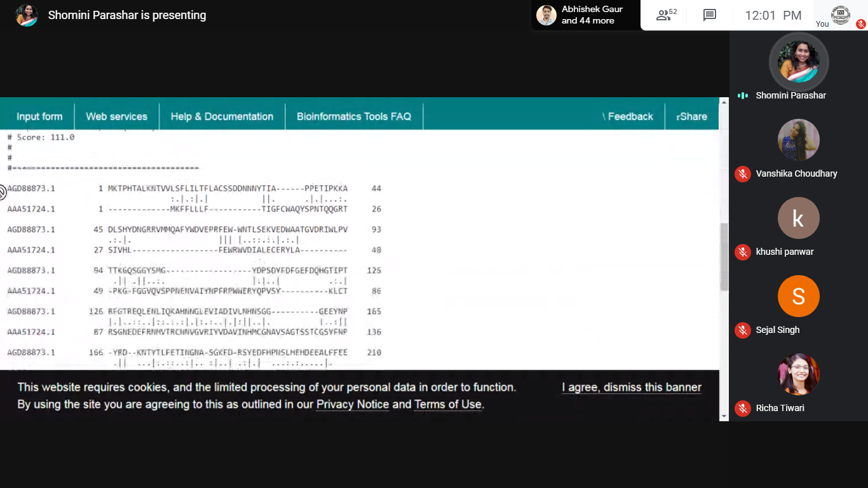Image resolution: width=868 pixels, height=488 pixels.
Task: Dismiss cookie banner via I agree link
Action: click(631, 388)
